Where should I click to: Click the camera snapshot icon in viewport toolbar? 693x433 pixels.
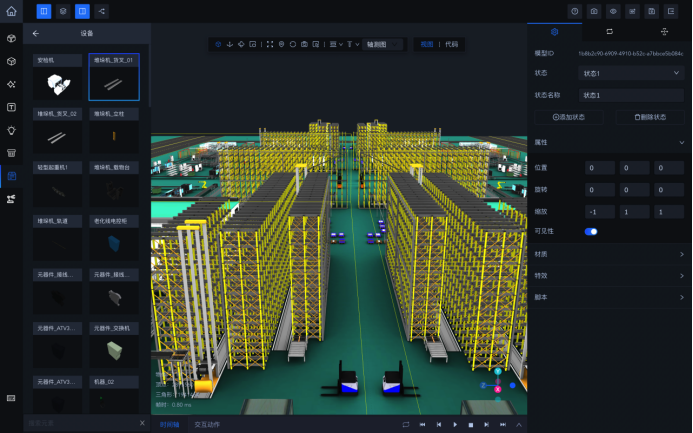point(305,44)
